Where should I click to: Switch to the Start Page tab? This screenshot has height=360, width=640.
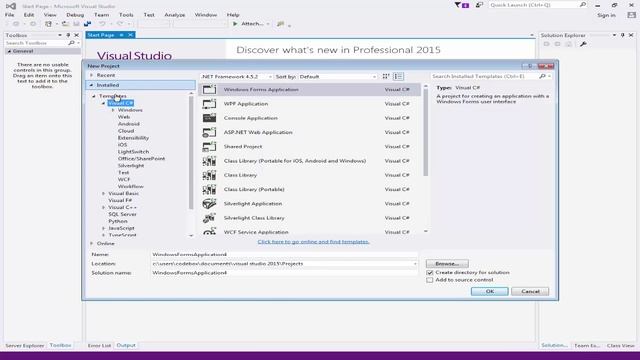(101, 35)
